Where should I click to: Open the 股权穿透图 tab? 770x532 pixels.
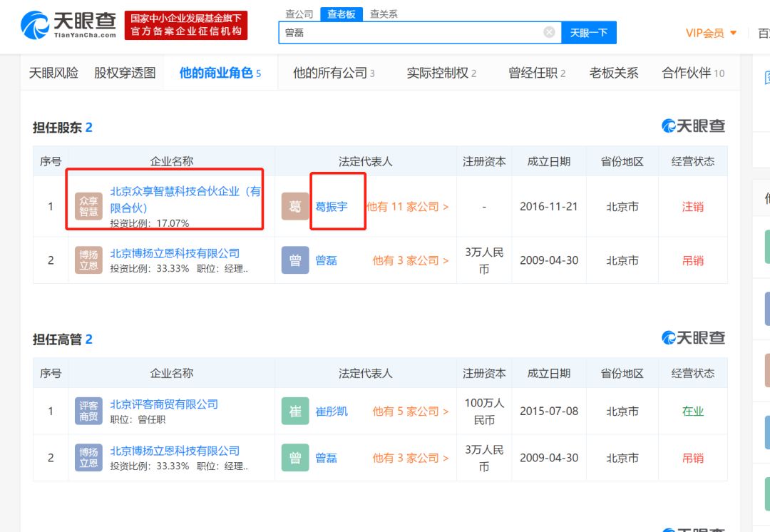[x=125, y=73]
